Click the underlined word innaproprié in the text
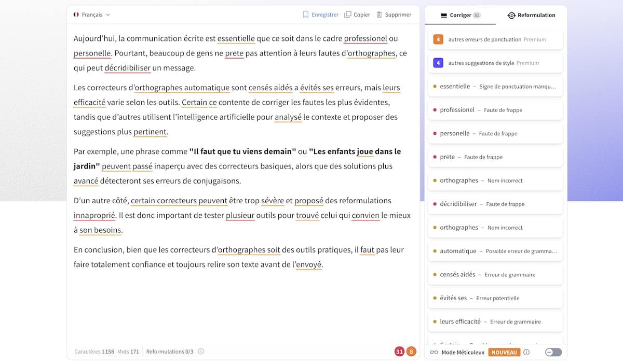 (94, 215)
